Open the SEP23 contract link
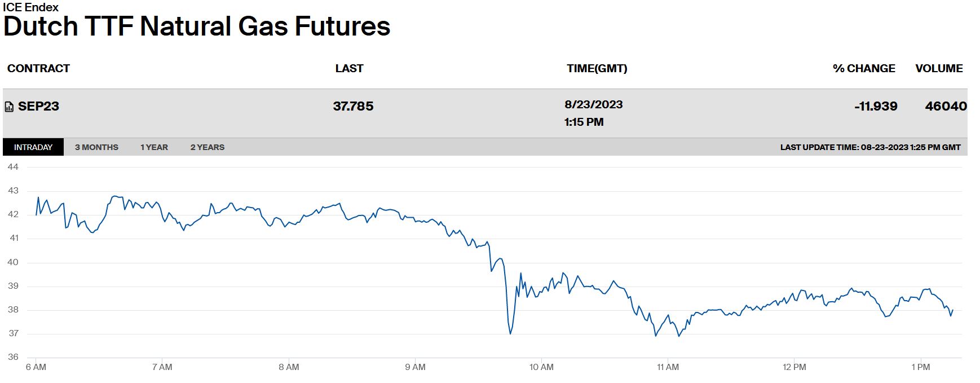 click(38, 106)
